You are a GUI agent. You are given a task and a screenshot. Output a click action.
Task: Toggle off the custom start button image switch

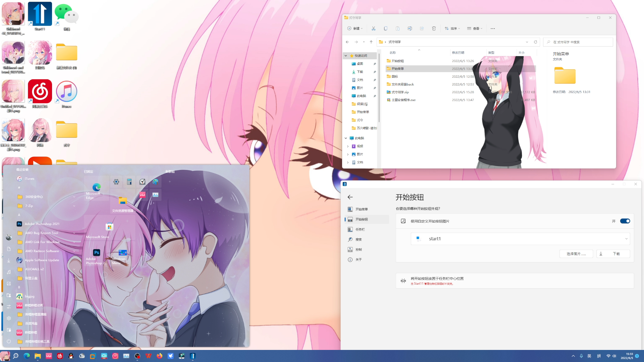tap(625, 221)
